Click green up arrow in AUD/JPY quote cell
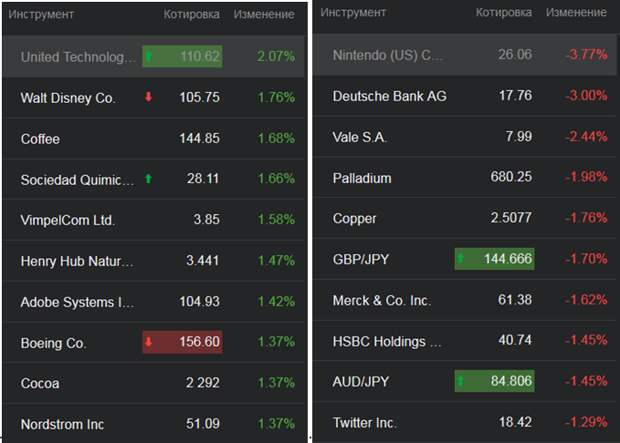The width and height of the screenshot is (620, 443). (461, 381)
